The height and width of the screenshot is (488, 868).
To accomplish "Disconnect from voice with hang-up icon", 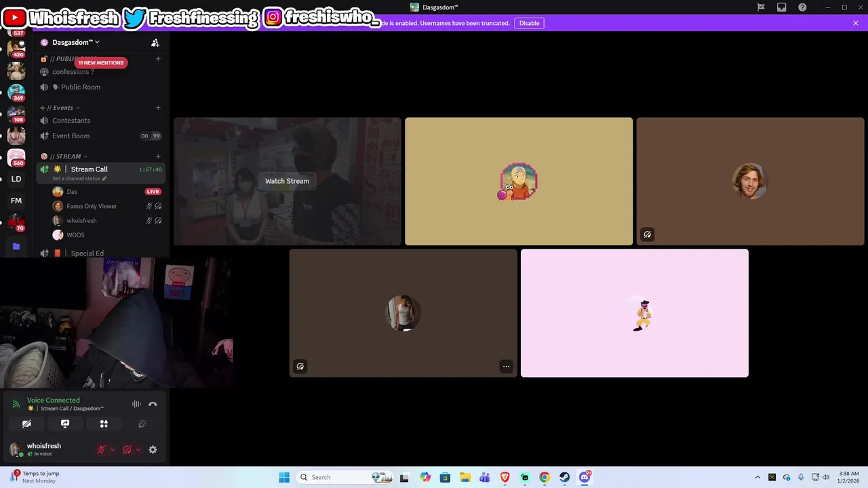I will (153, 404).
